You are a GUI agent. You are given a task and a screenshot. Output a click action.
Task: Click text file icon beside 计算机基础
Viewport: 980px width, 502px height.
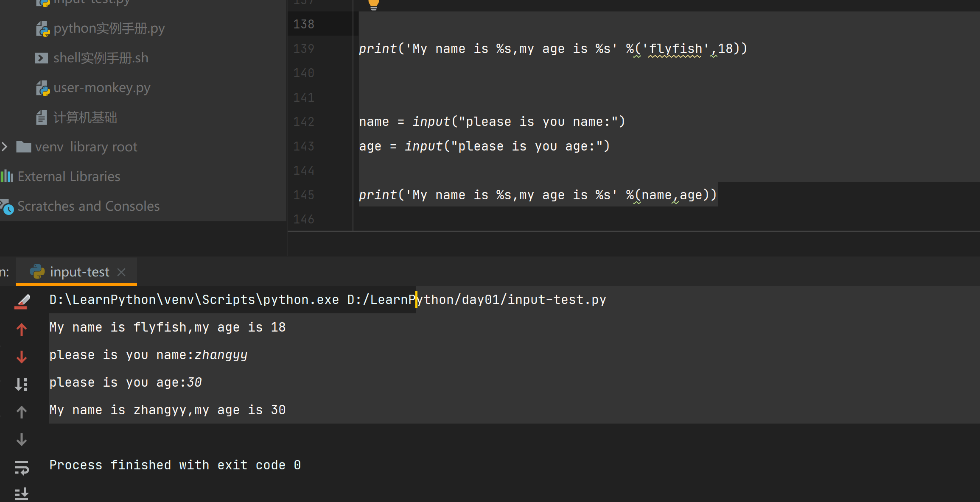point(41,117)
